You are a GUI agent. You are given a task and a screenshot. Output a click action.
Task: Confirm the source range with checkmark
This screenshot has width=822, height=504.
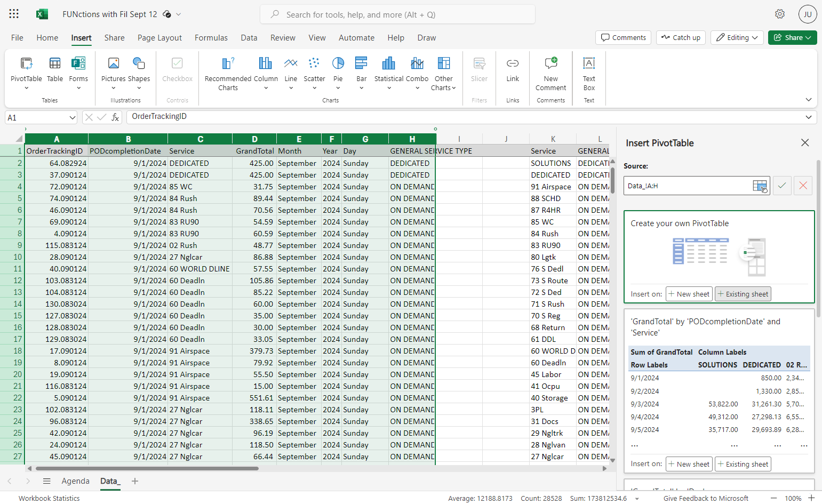coord(782,186)
